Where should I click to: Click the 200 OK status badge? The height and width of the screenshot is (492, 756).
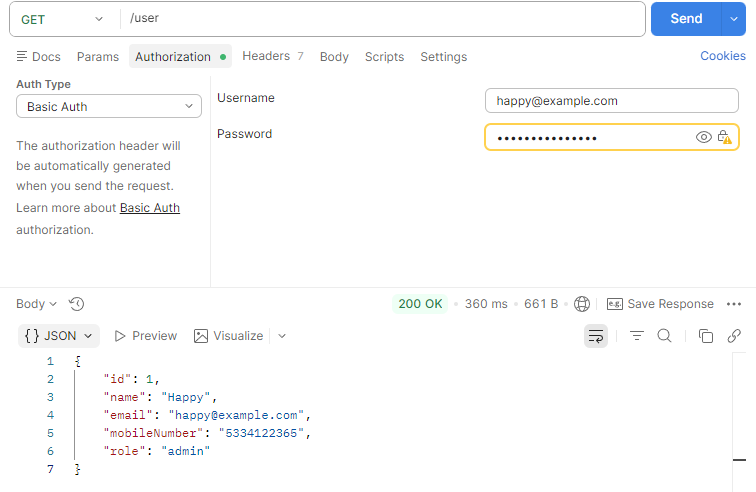(x=420, y=304)
